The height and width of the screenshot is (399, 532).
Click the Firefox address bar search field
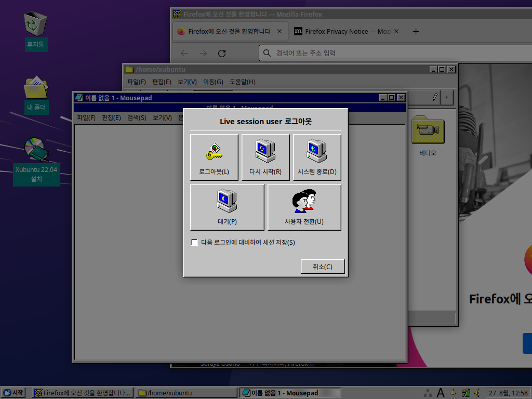(395, 53)
